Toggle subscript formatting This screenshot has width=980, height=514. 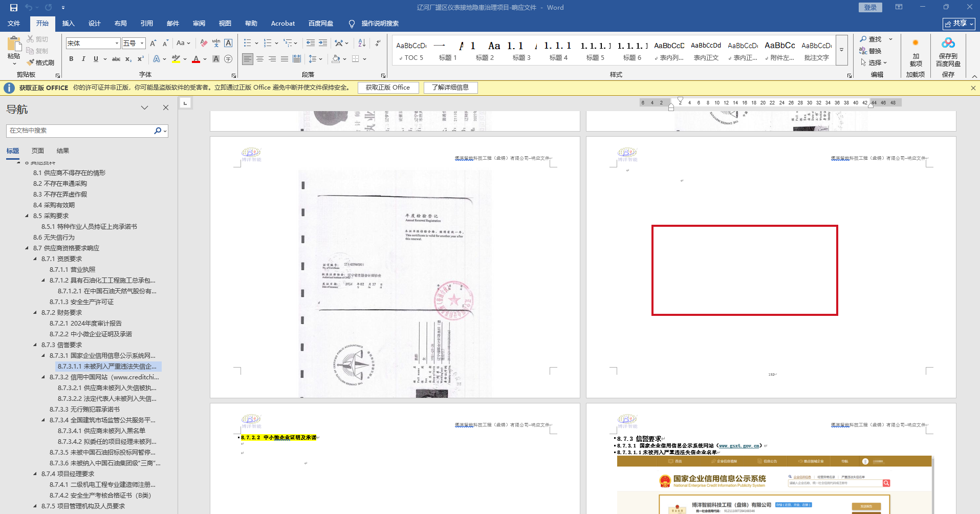[x=128, y=59]
